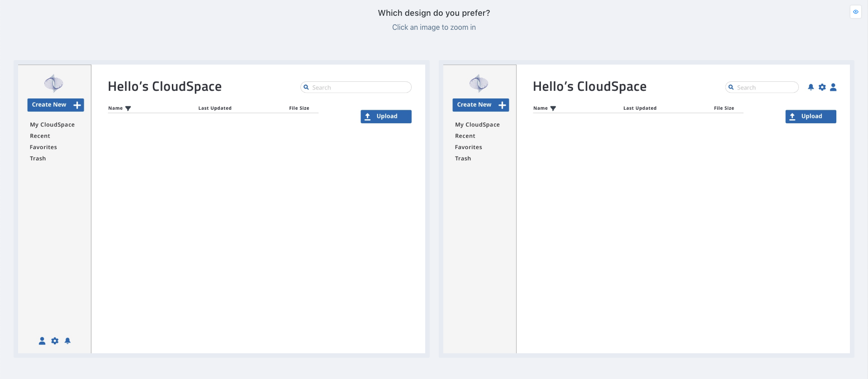This screenshot has height=379, width=868.
Task: Click the search magnifier icon in left design
Action: click(x=306, y=87)
